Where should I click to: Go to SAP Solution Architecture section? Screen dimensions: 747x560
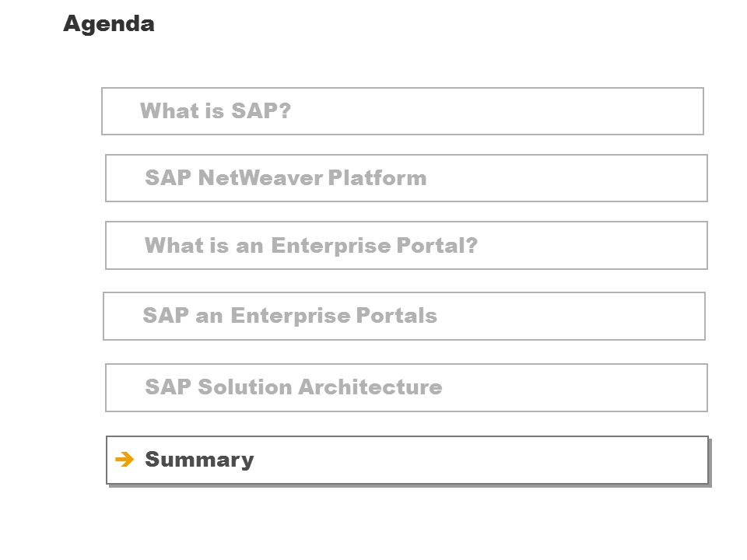406,387
